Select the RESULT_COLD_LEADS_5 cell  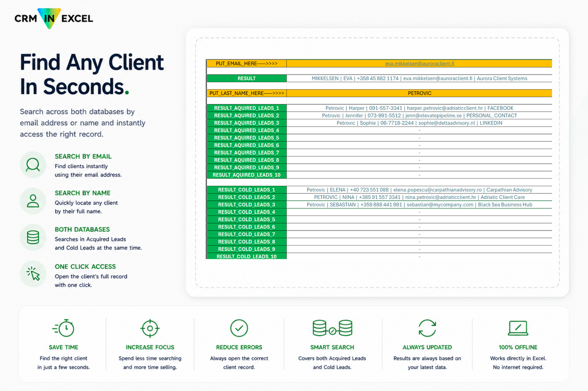click(247, 220)
